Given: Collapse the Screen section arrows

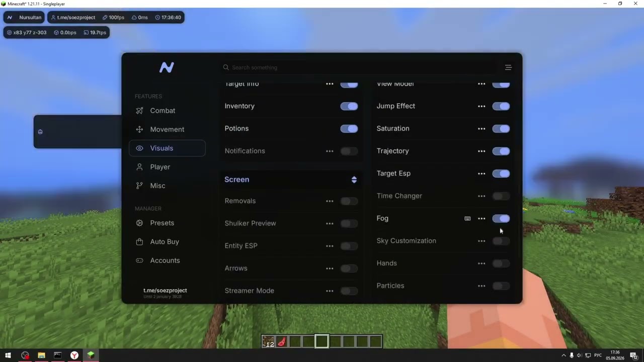Looking at the screenshot, I should (x=354, y=179).
